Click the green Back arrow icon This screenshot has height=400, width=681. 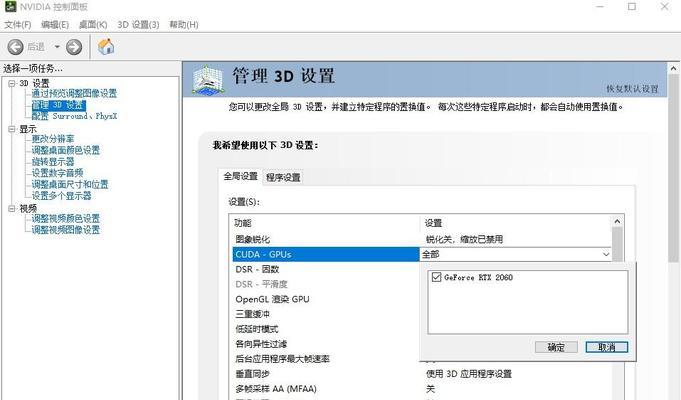16,47
